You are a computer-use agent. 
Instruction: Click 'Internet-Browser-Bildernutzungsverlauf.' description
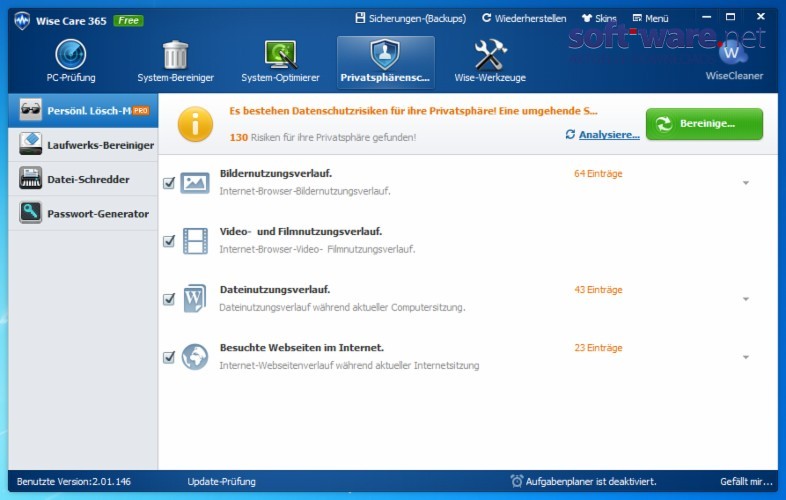pyautogui.click(x=305, y=191)
